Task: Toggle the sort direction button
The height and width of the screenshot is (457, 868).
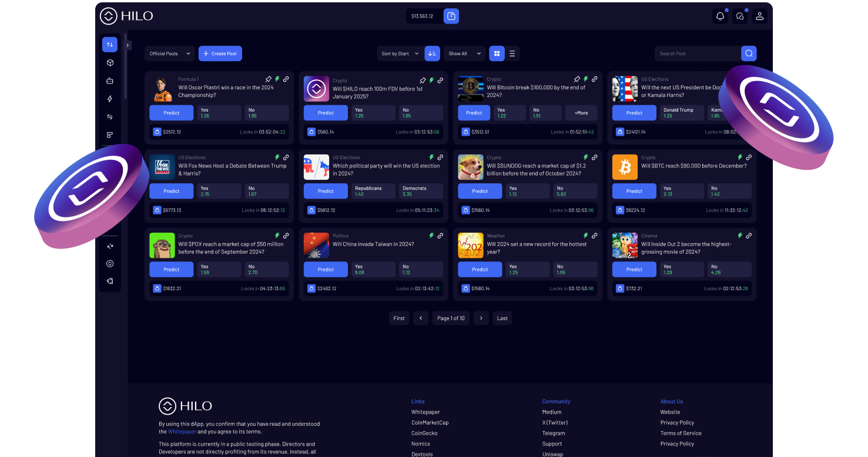Action: 433,53
